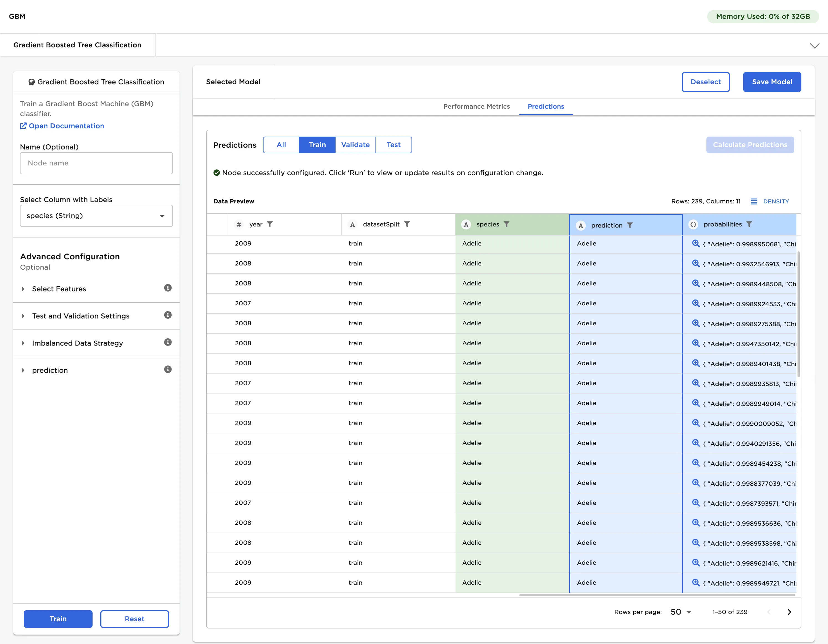Switch to Performance Metrics tab

pos(476,106)
